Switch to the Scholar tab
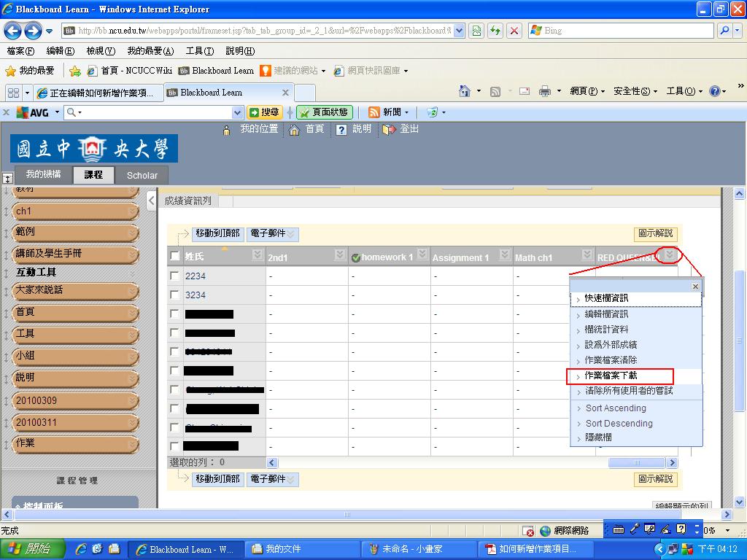 [142, 175]
